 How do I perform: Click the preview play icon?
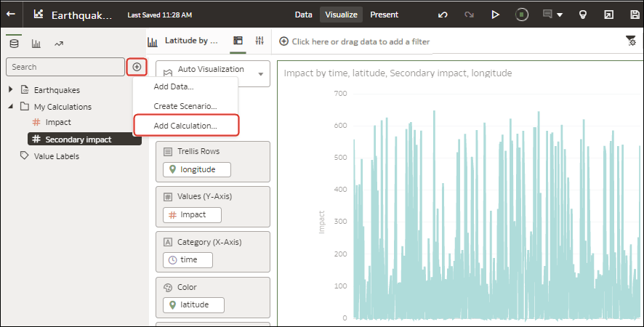tap(495, 15)
